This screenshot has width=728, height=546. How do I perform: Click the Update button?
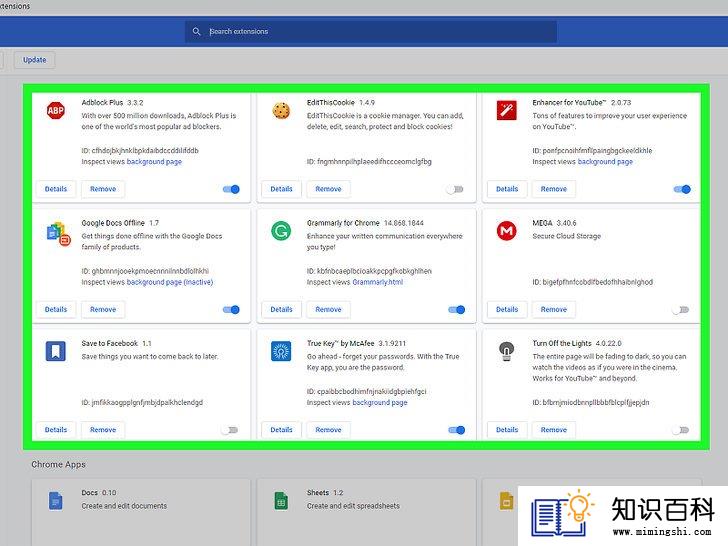(34, 60)
